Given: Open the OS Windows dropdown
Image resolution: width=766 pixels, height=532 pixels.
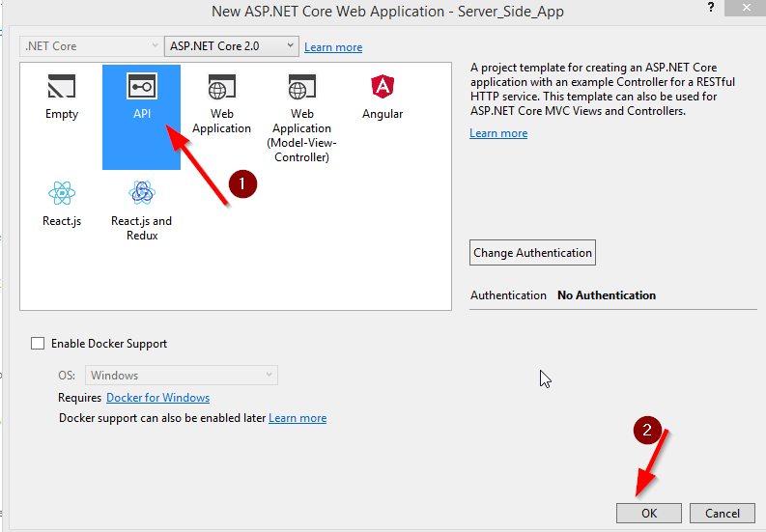Looking at the screenshot, I should coord(182,376).
